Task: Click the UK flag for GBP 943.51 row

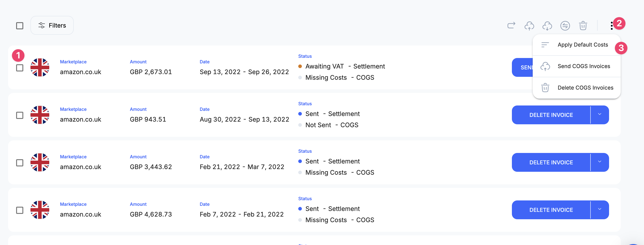Action: (x=40, y=115)
